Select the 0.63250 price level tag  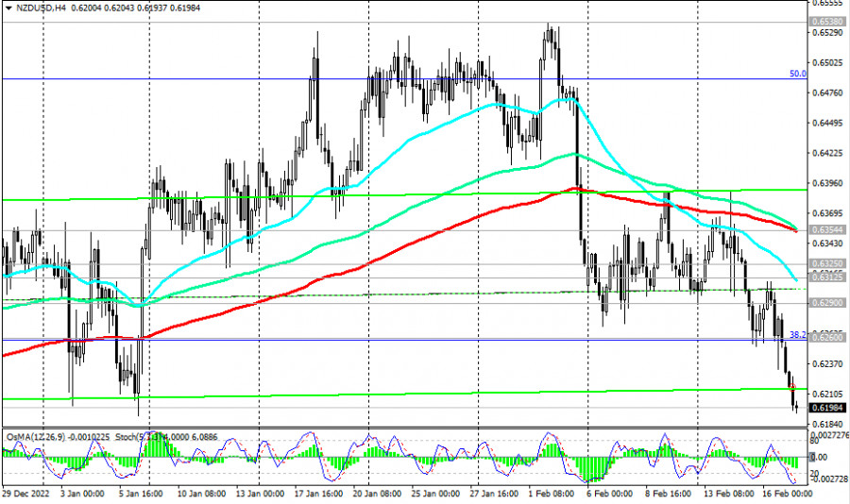[x=826, y=264]
